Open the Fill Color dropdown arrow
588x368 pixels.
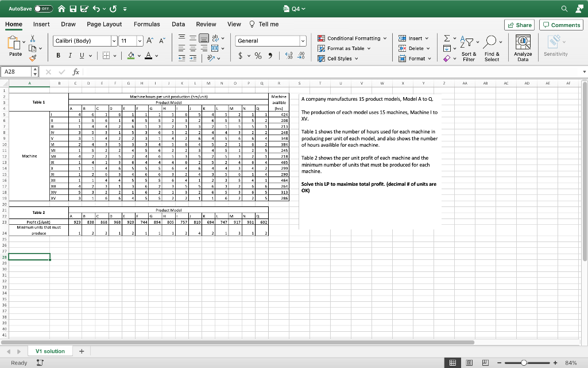tap(138, 55)
